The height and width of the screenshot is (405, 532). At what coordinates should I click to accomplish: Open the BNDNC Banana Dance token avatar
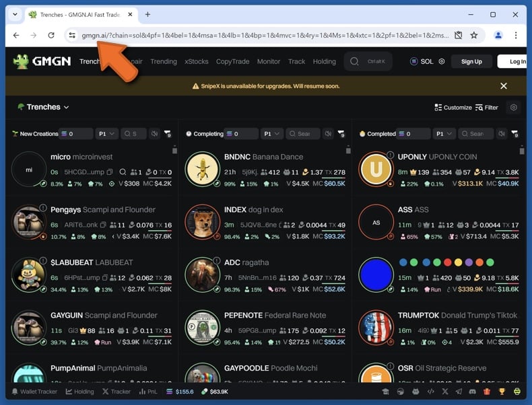click(203, 169)
